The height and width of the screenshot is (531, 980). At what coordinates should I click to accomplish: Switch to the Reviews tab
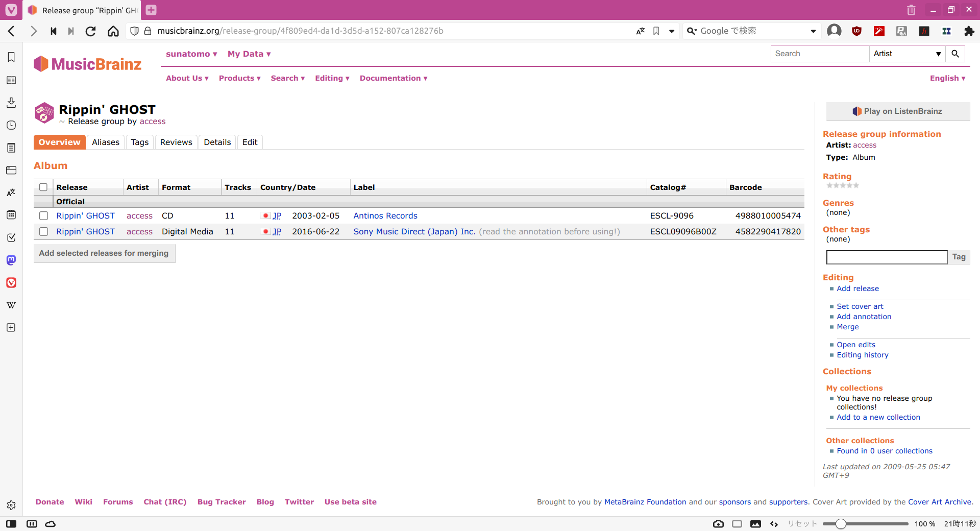pyautogui.click(x=176, y=142)
